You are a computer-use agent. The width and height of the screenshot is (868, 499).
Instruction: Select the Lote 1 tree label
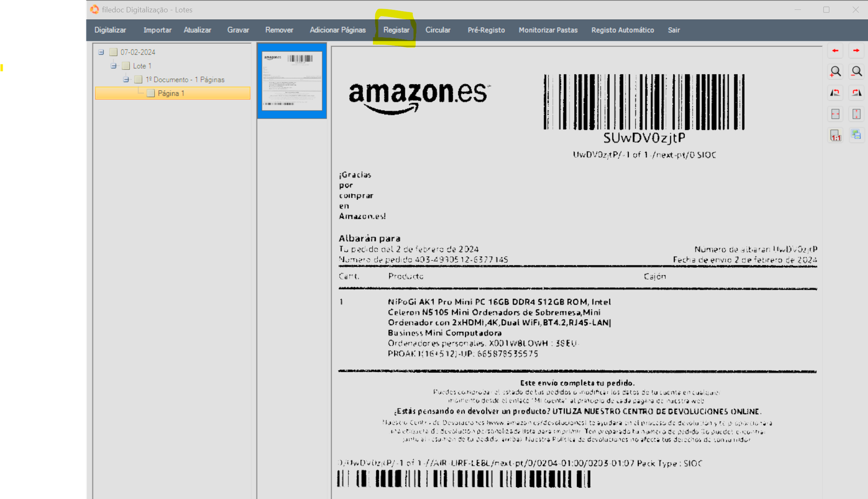(142, 66)
